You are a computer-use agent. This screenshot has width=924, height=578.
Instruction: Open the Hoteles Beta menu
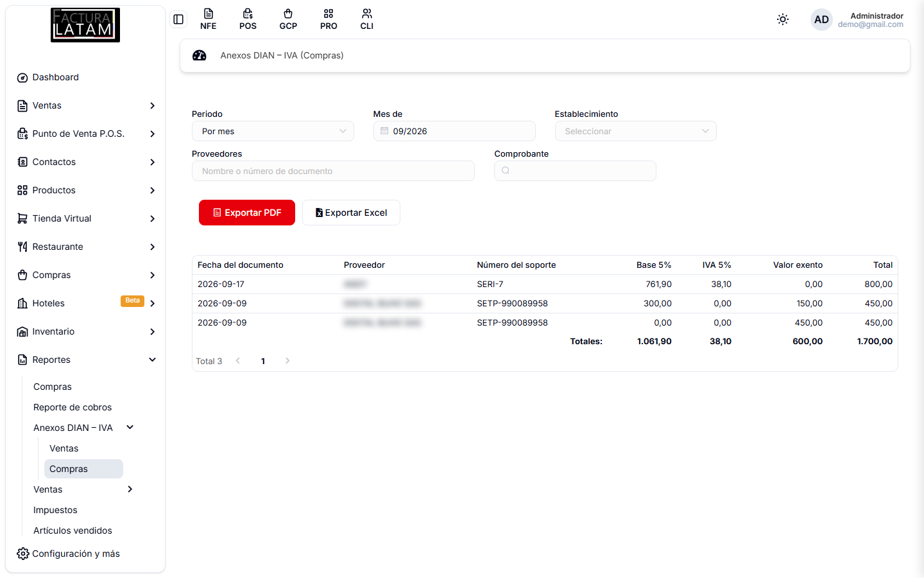tap(86, 303)
